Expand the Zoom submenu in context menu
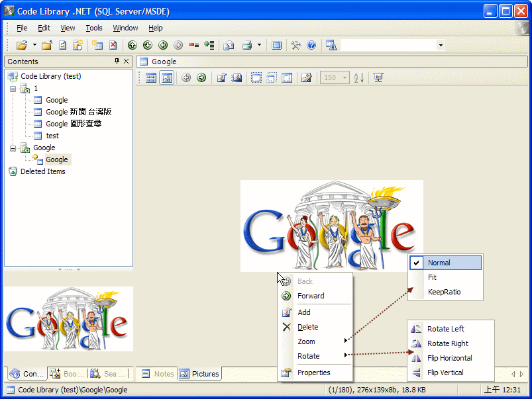The height and width of the screenshot is (399, 532). click(315, 341)
